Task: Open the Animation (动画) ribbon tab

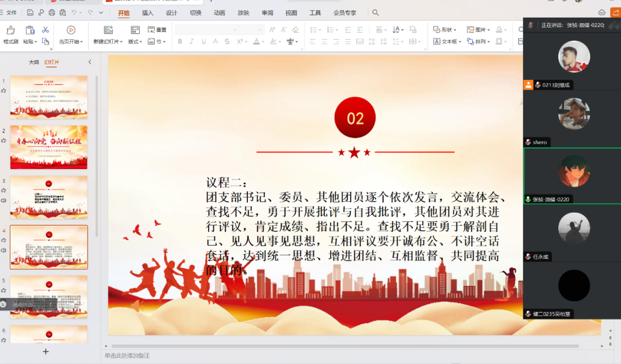Action: pyautogui.click(x=219, y=13)
